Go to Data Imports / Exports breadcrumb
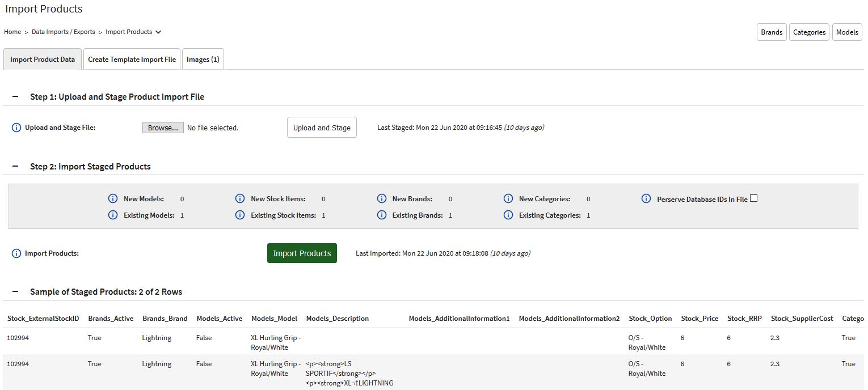 tap(64, 32)
